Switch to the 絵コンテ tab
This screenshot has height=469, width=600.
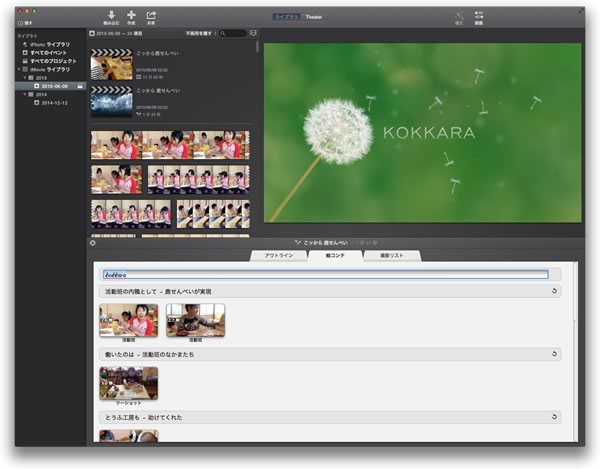tap(335, 256)
